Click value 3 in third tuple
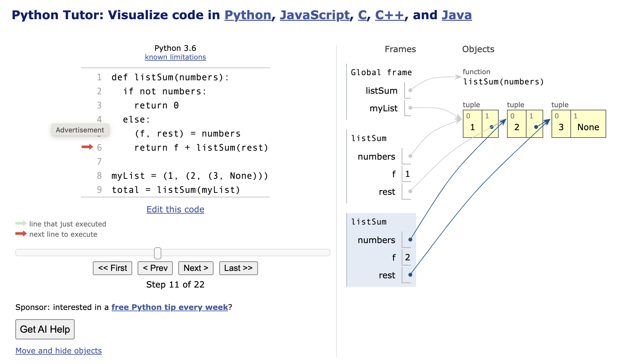The image size is (644, 364). click(561, 127)
